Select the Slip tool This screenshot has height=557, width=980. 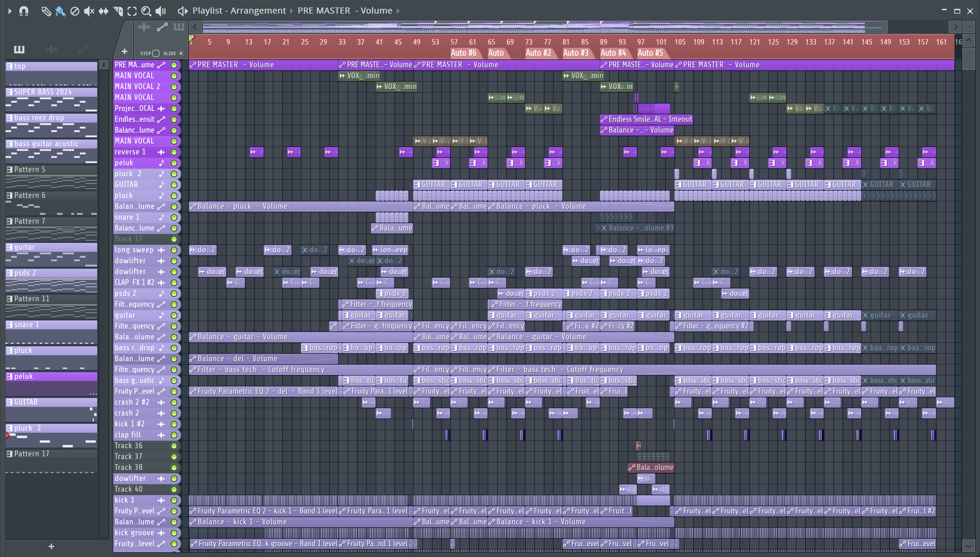point(103,11)
